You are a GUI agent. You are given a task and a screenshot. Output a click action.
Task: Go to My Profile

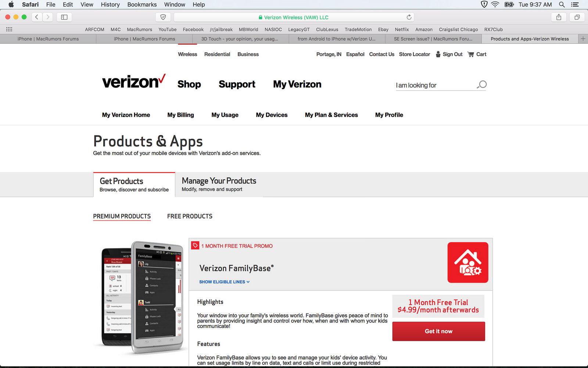[x=389, y=115]
